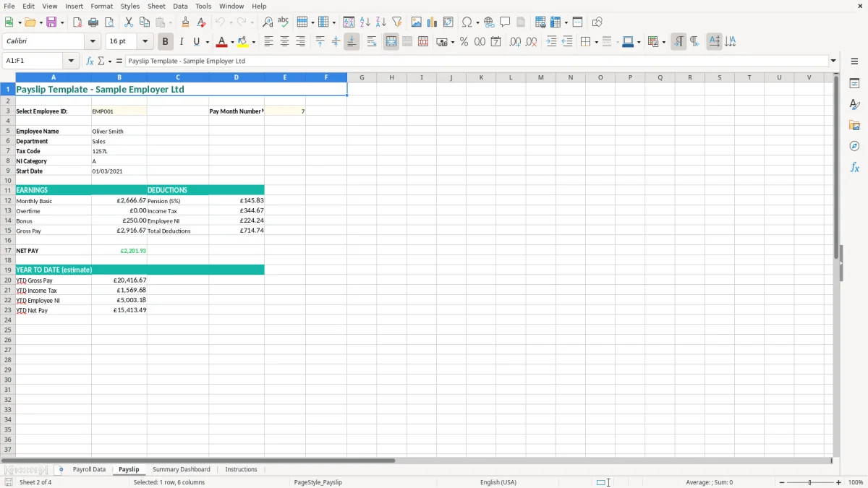
Task: Open the sidebar Functions panel
Action: 854,167
